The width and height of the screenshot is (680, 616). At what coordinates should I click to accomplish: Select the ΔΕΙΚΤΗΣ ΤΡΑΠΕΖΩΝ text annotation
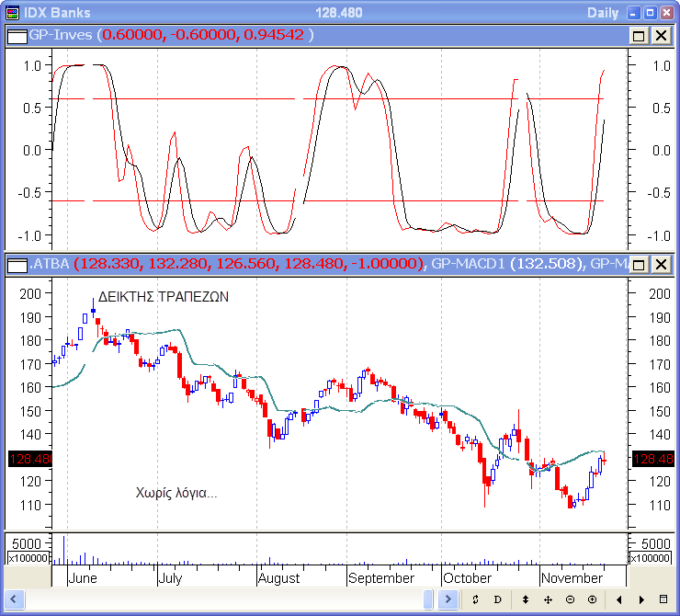[163, 298]
